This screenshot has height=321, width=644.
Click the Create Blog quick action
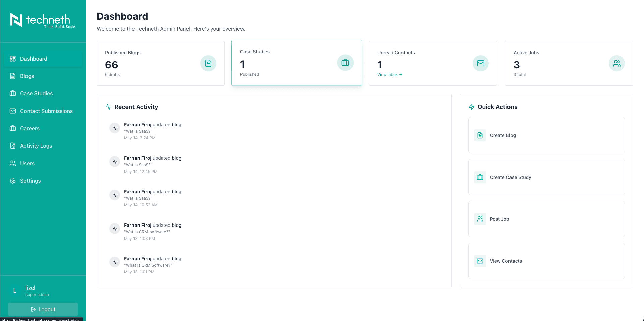[x=546, y=135]
